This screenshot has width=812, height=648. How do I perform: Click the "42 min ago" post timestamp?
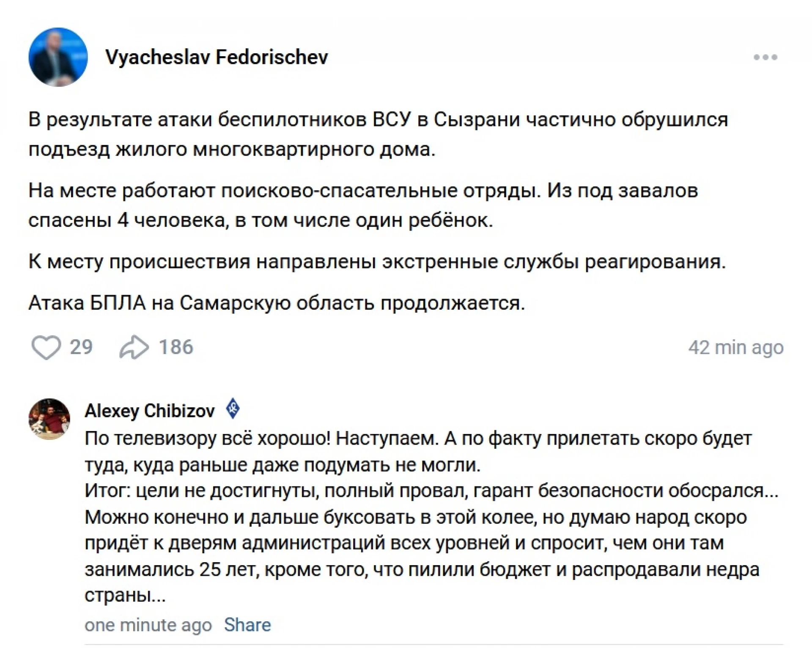735,348
